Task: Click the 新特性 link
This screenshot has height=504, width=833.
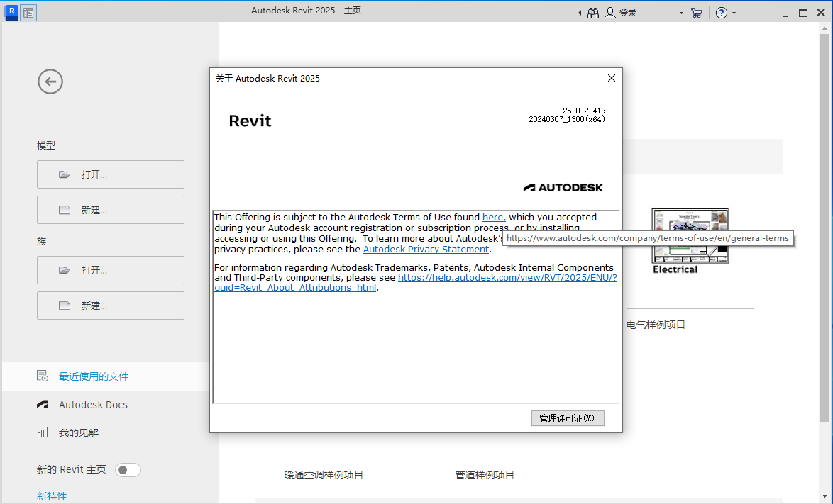Action: (52, 497)
